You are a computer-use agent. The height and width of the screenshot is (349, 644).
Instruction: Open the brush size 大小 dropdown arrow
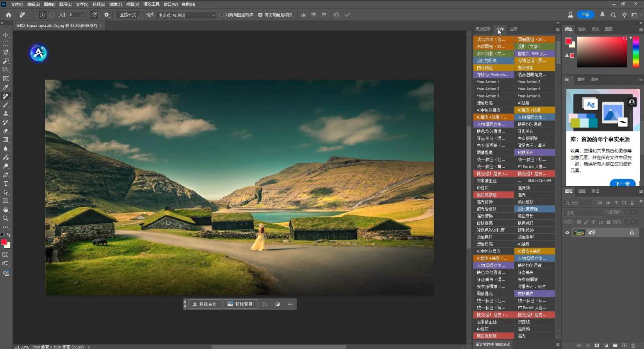83,15
